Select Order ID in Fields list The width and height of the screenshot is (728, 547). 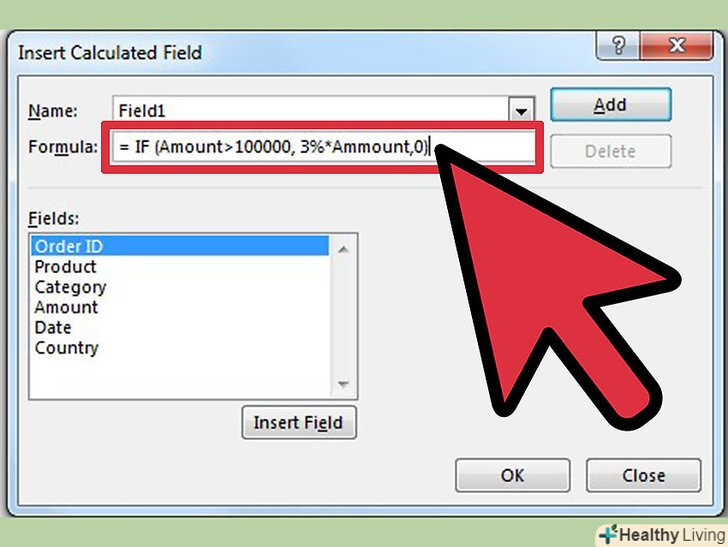pos(180,246)
